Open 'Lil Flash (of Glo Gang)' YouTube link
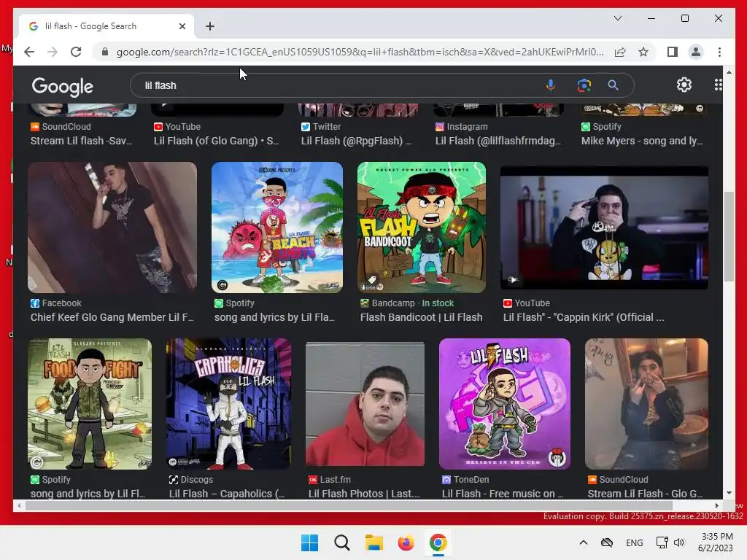The width and height of the screenshot is (747, 560). [x=216, y=141]
